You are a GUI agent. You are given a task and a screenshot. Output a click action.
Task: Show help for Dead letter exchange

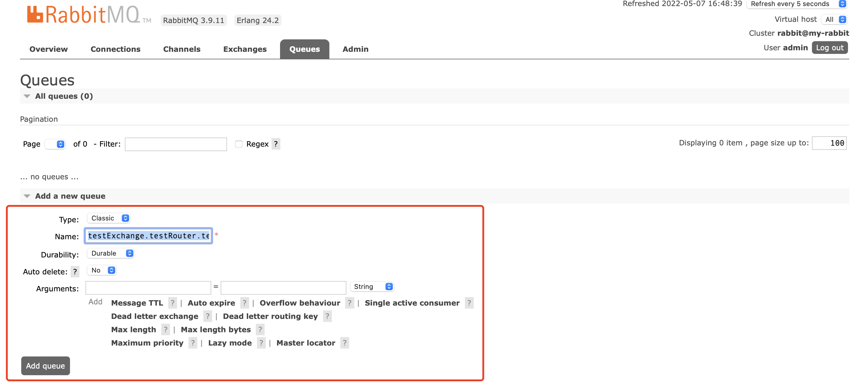point(208,317)
